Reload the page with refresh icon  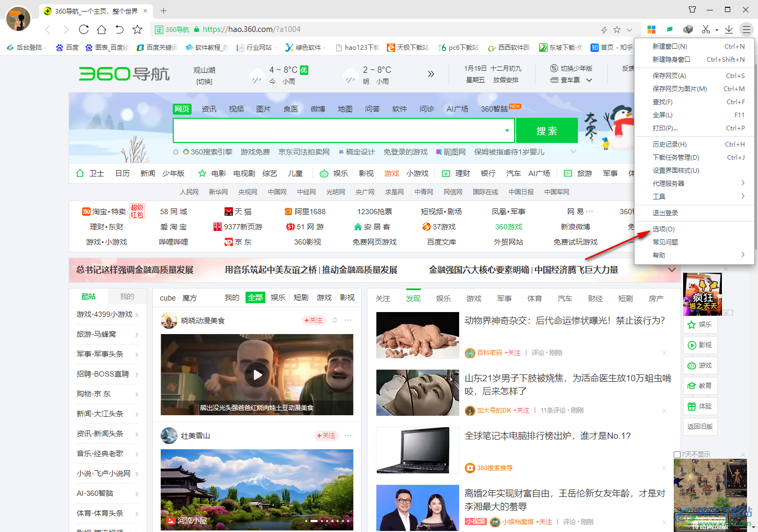[84, 29]
